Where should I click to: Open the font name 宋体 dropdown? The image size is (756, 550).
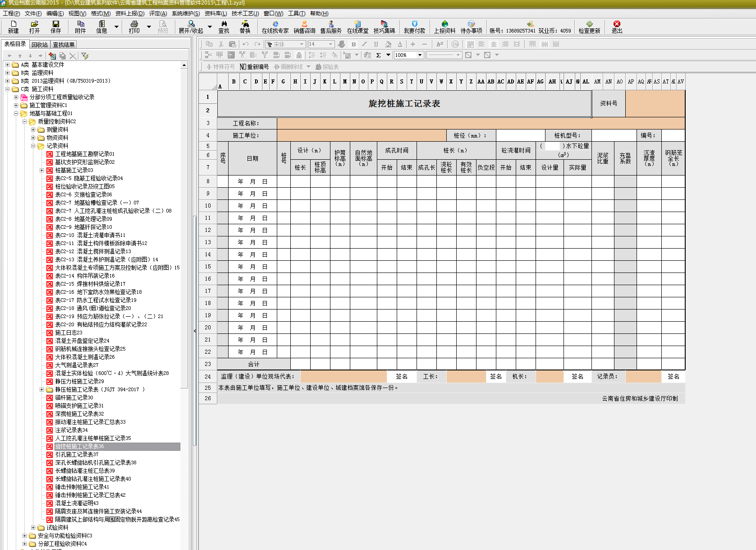[x=302, y=44]
